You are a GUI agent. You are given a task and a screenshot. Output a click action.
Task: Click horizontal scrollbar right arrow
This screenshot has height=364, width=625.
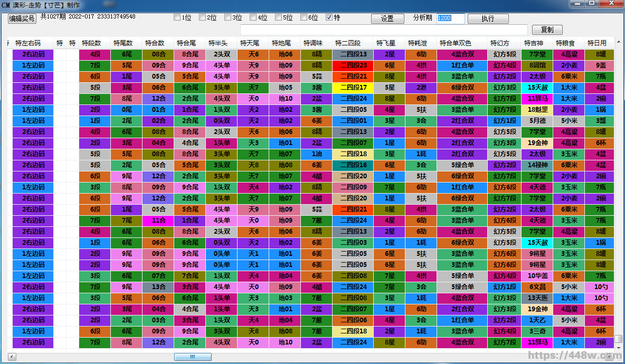tap(610, 357)
